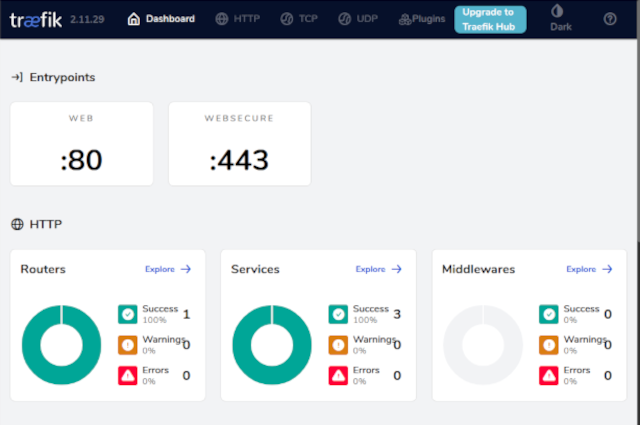The width and height of the screenshot is (640, 425).
Task: Select the UDP tab
Action: 358,19
